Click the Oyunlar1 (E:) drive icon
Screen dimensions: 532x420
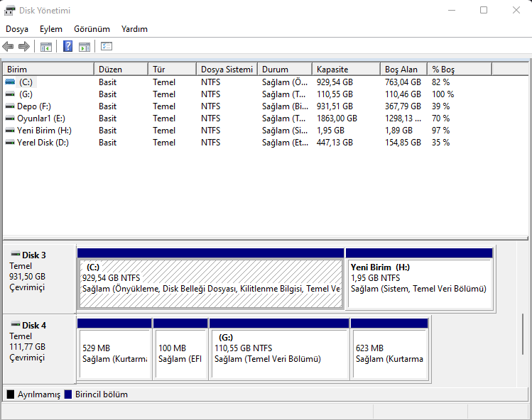point(10,118)
